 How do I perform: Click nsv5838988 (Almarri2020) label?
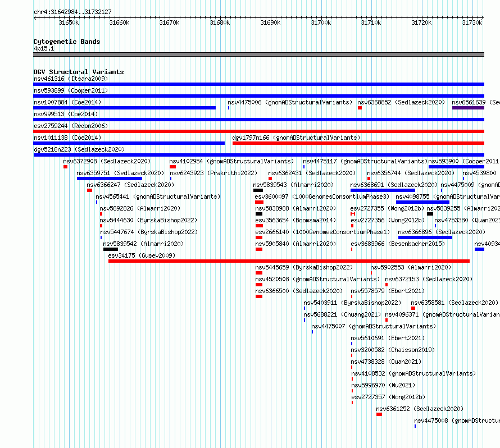tap(296, 208)
